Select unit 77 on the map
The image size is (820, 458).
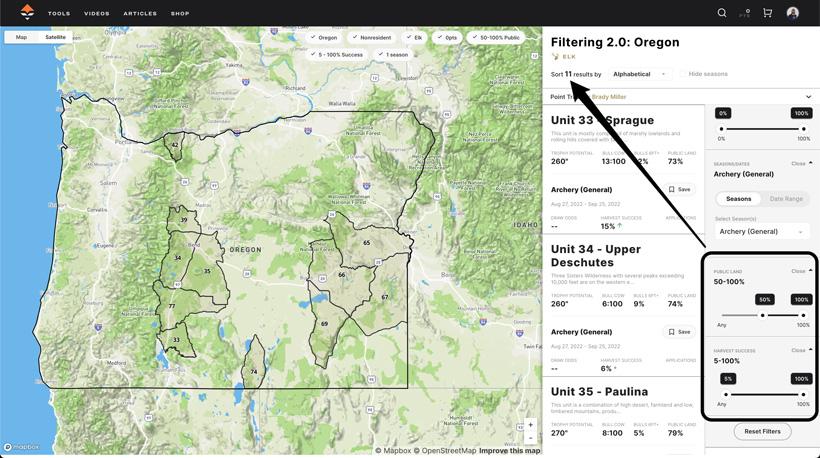(172, 306)
